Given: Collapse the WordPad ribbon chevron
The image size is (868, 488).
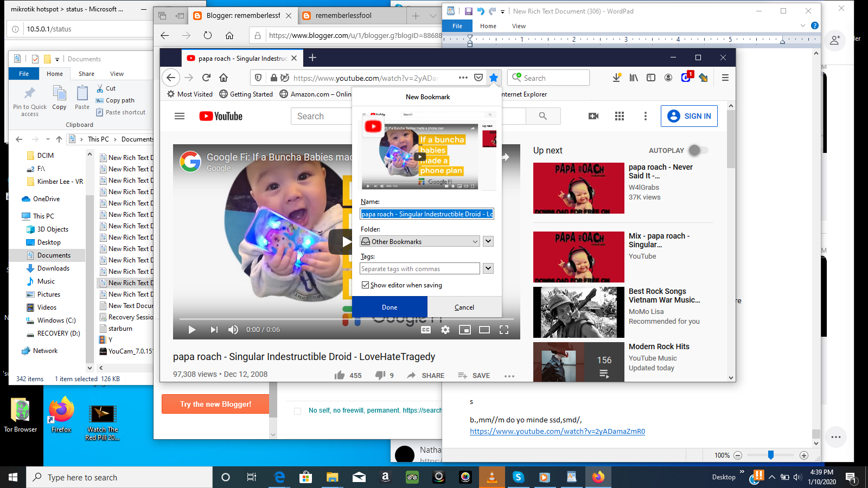Looking at the screenshot, I should [803, 25].
